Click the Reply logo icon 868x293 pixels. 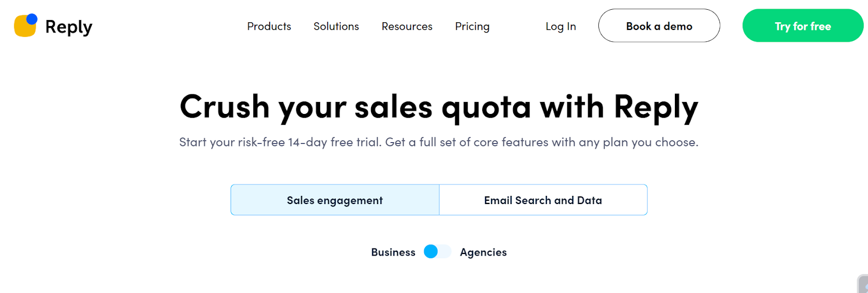[25, 26]
